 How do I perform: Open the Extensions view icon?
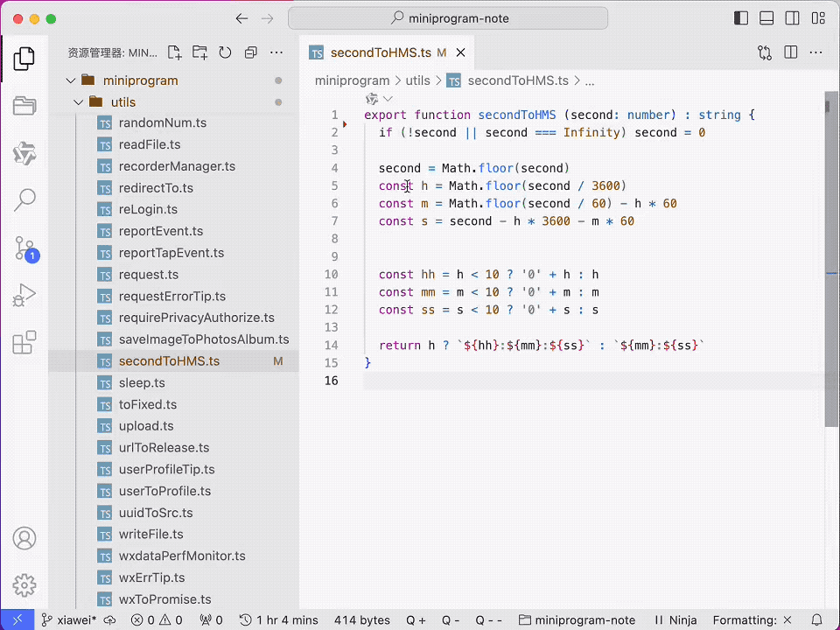coord(24,342)
